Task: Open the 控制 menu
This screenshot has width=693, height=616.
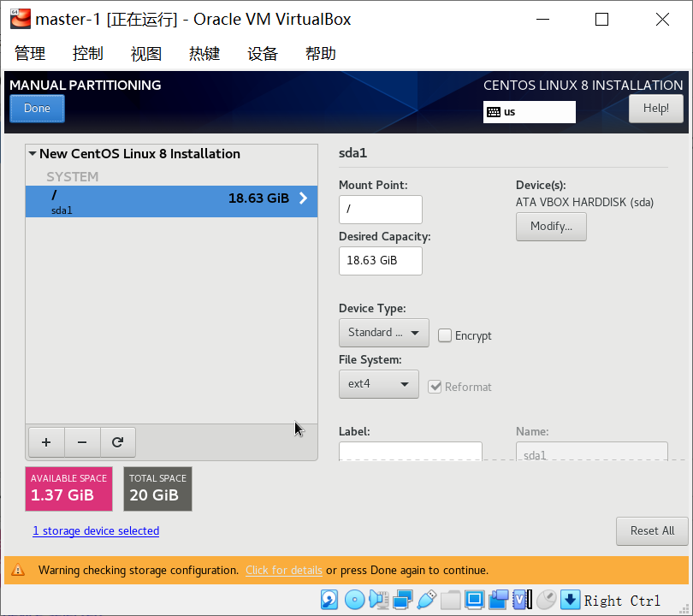Action: (x=88, y=53)
